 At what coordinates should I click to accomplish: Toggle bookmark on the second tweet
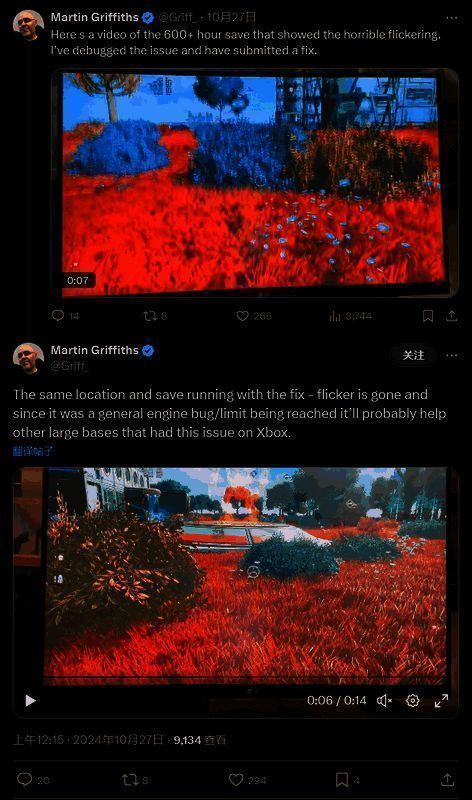click(341, 780)
